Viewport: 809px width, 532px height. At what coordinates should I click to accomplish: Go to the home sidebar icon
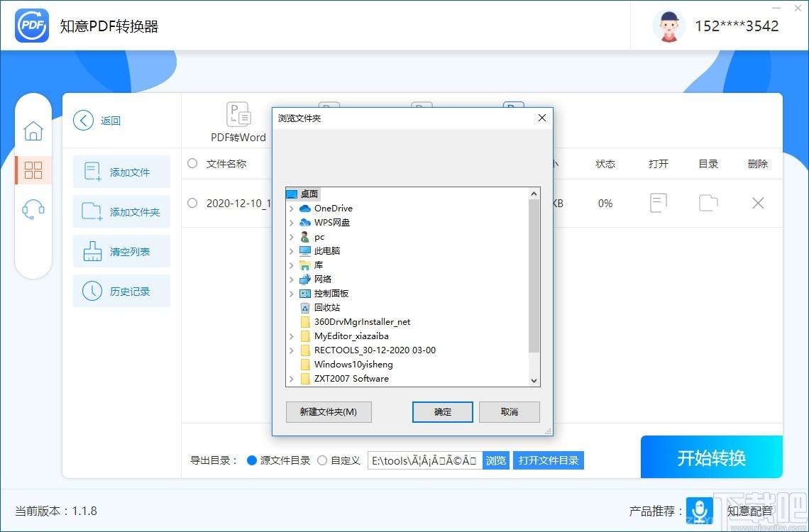coord(33,131)
